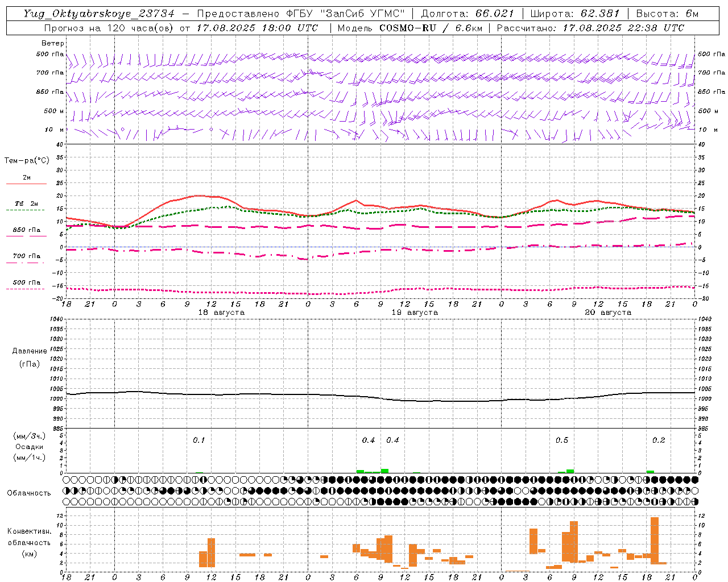Click the Облачность row label
Viewport: 728px width, 582px height.
tap(29, 493)
